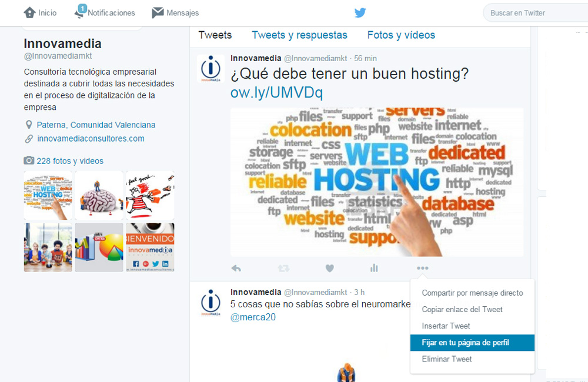Click '5 cosas que no sabías' tweet text

(320, 304)
